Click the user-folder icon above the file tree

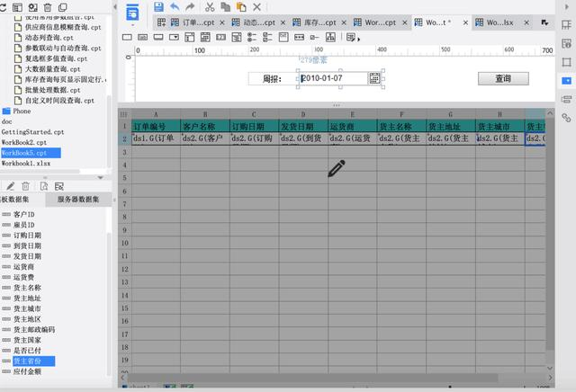point(33,7)
